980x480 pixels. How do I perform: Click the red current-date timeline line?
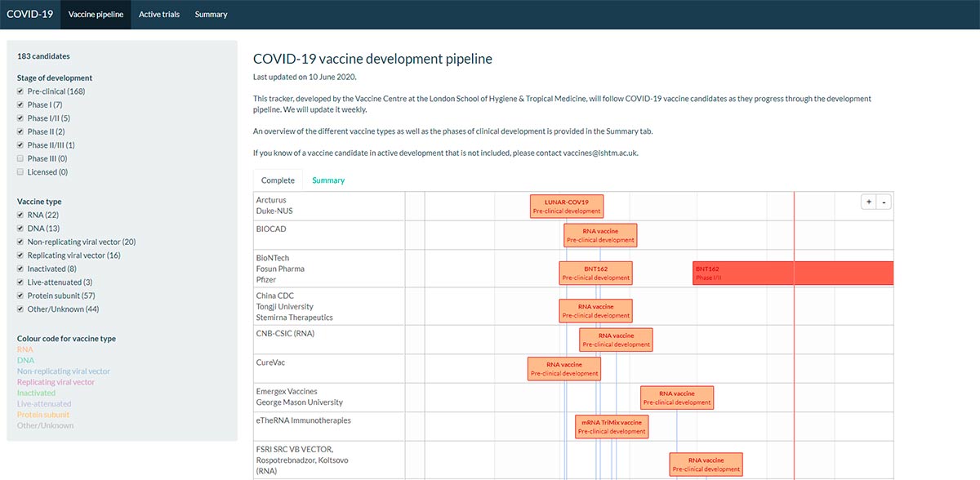(795, 335)
